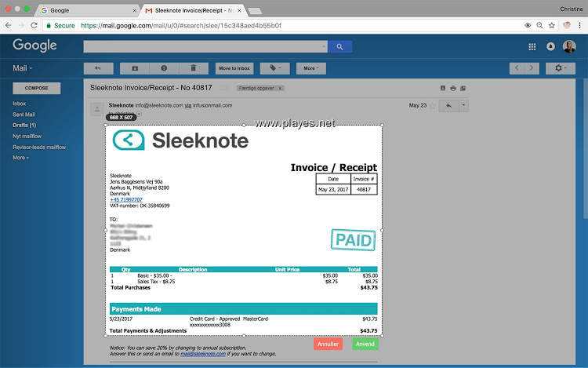This screenshot has height=368, width=588.
Task: Open Sent Mail folder
Action: pos(24,115)
